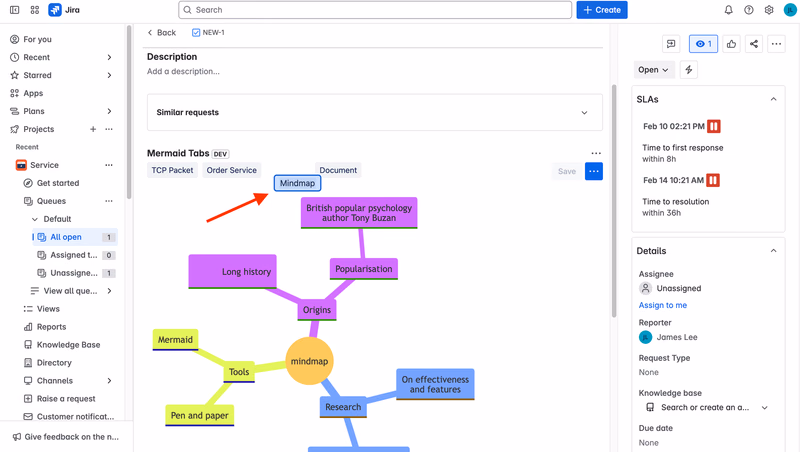Open the help question mark icon
Image resolution: width=800 pixels, height=452 pixels.
point(748,10)
